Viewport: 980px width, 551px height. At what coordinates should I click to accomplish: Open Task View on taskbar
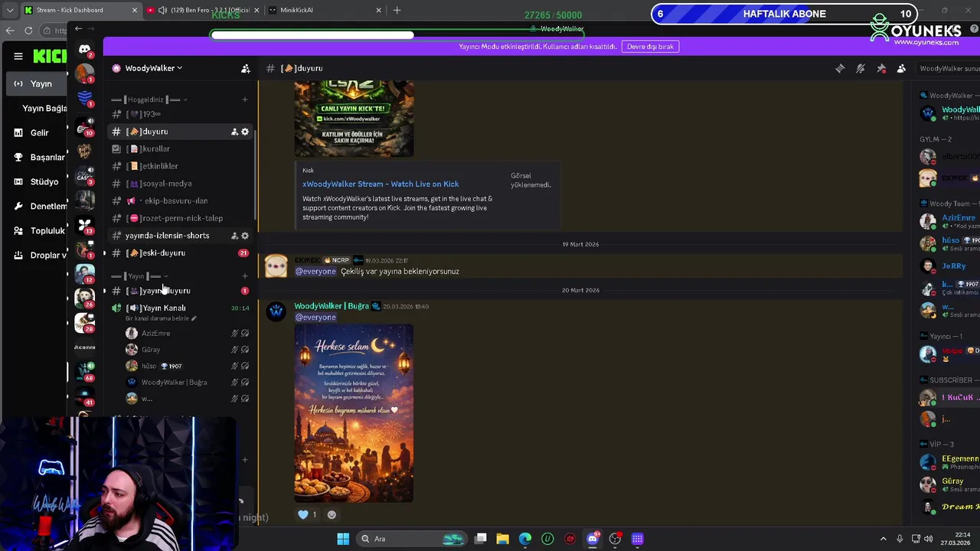click(x=481, y=539)
